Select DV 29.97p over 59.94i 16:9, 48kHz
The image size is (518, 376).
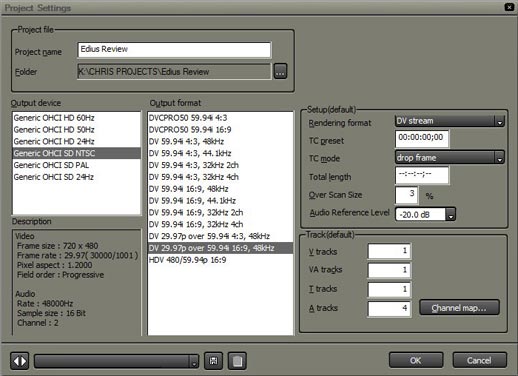pos(220,248)
